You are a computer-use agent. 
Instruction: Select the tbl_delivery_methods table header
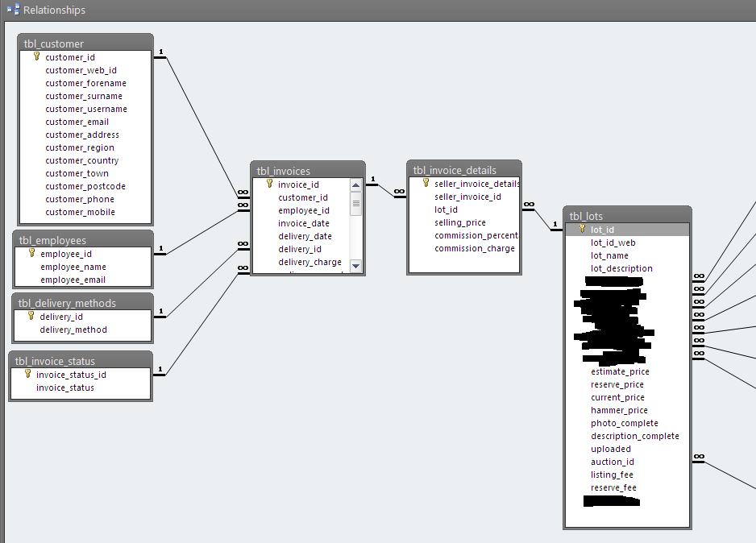pos(82,303)
